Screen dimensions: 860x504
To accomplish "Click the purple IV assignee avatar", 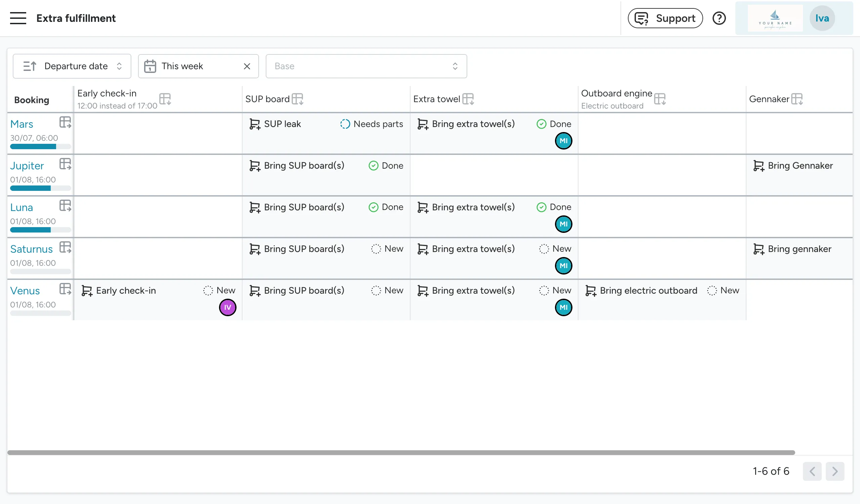I will tap(228, 307).
